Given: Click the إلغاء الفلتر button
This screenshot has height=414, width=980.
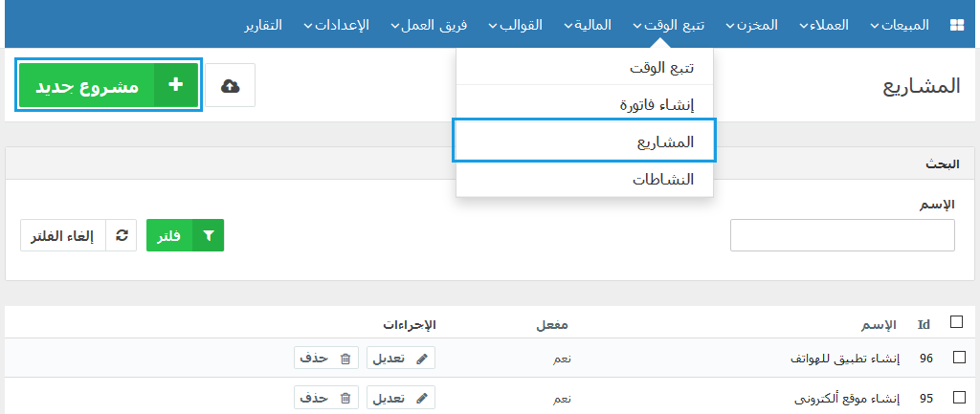Looking at the screenshot, I should click(63, 235).
